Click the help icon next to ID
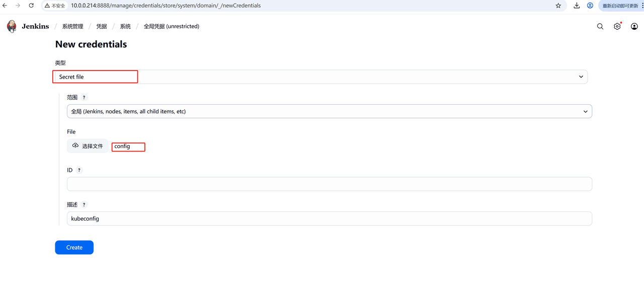 coord(79,170)
